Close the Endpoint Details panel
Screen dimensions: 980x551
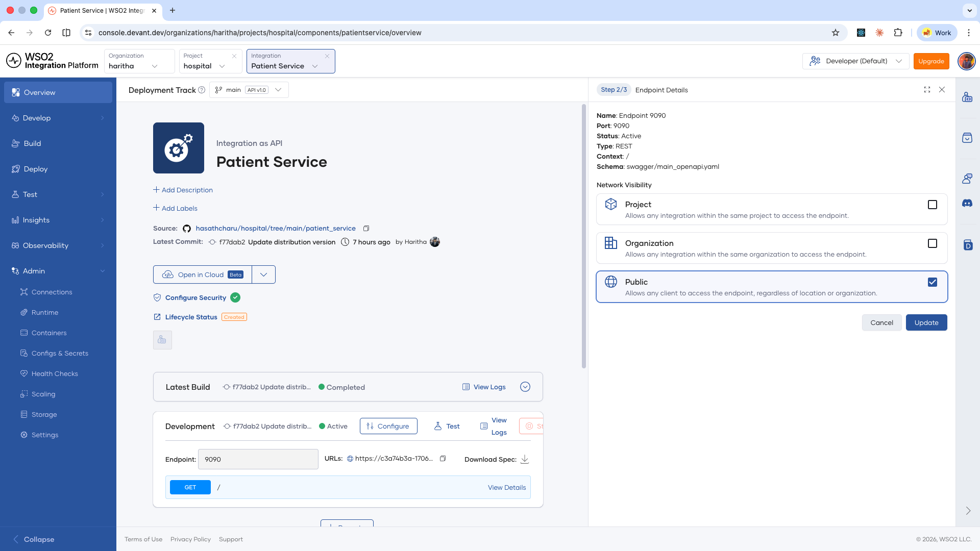pos(942,90)
